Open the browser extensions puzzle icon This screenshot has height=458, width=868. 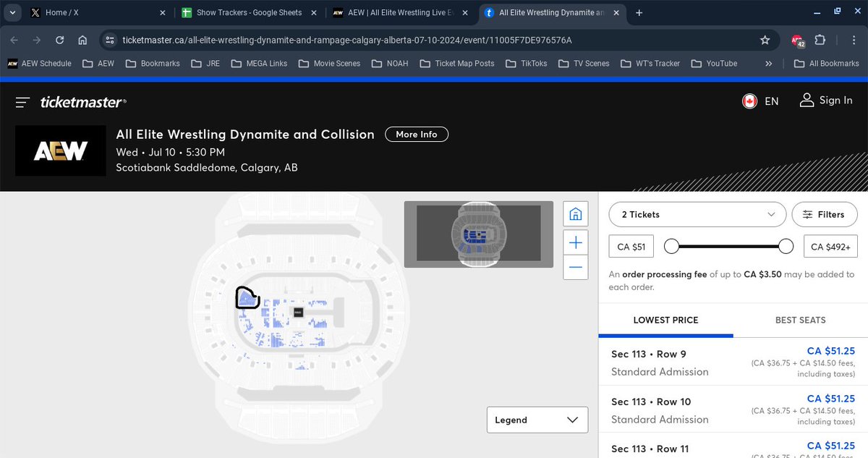pyautogui.click(x=820, y=40)
